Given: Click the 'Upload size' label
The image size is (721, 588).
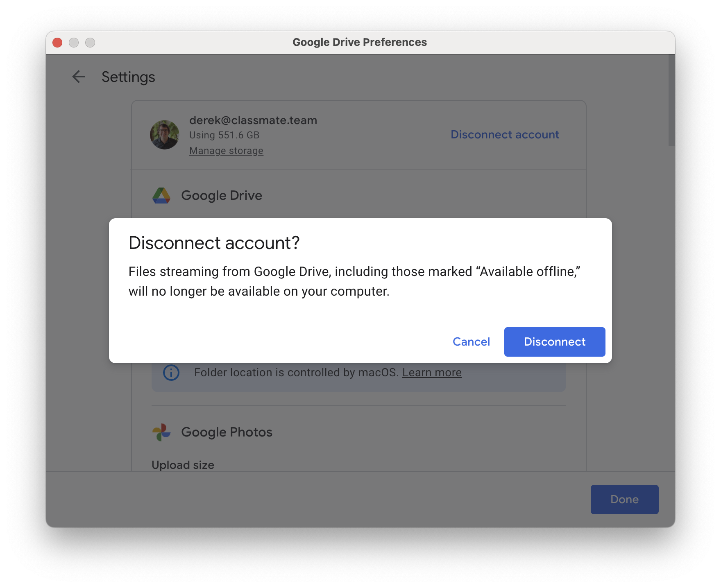Looking at the screenshot, I should [x=183, y=465].
